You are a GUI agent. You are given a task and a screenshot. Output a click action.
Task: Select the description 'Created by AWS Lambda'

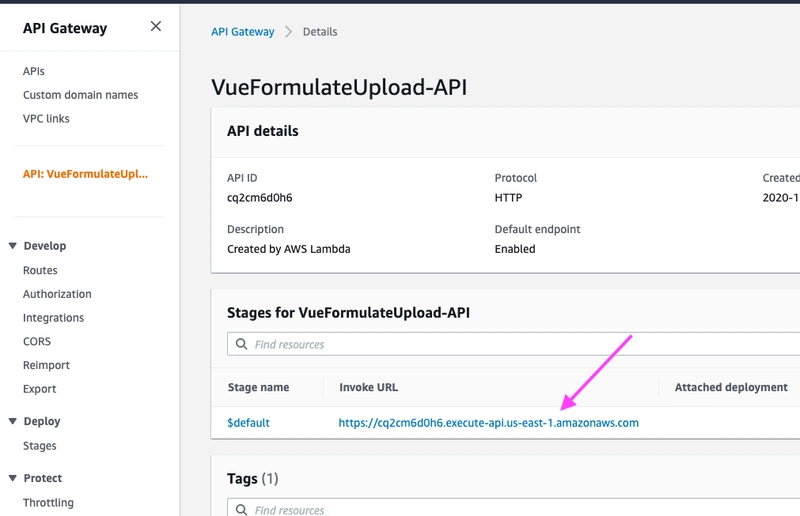pyautogui.click(x=289, y=249)
